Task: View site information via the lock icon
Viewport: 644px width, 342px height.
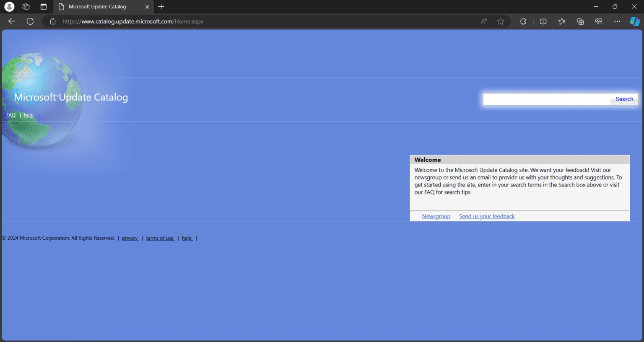Action: pyautogui.click(x=53, y=21)
